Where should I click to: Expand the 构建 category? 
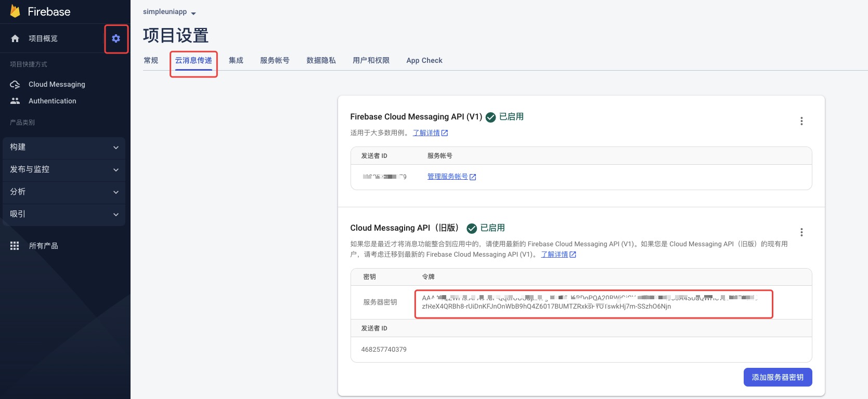64,148
